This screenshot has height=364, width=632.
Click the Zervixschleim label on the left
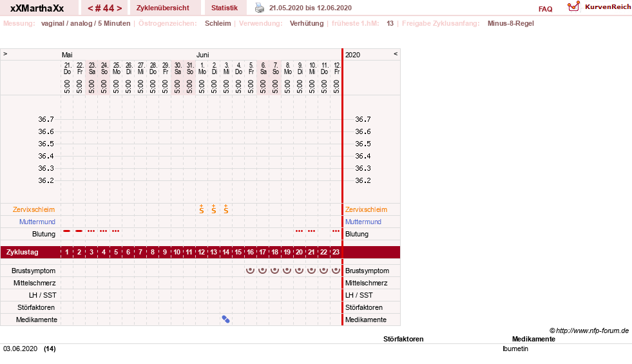tap(34, 209)
